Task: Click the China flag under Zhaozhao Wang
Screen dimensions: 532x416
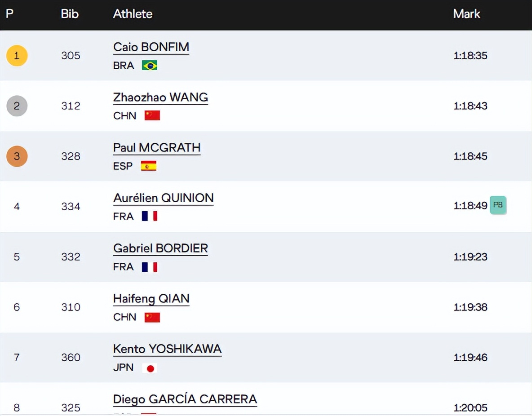Action: [x=152, y=116]
